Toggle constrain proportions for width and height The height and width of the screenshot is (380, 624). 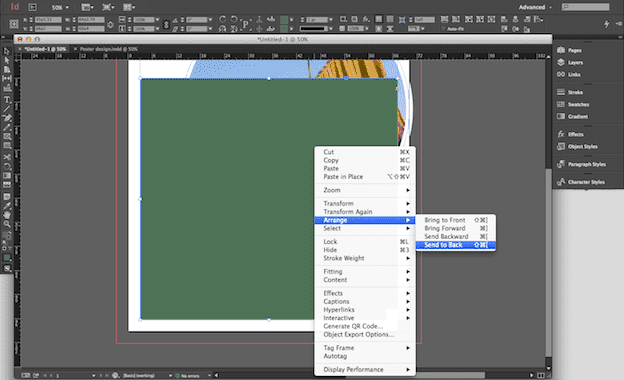click(110, 24)
